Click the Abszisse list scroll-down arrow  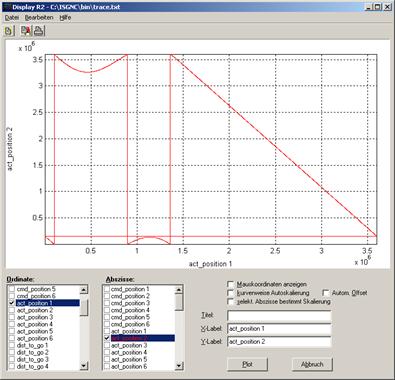[179, 366]
